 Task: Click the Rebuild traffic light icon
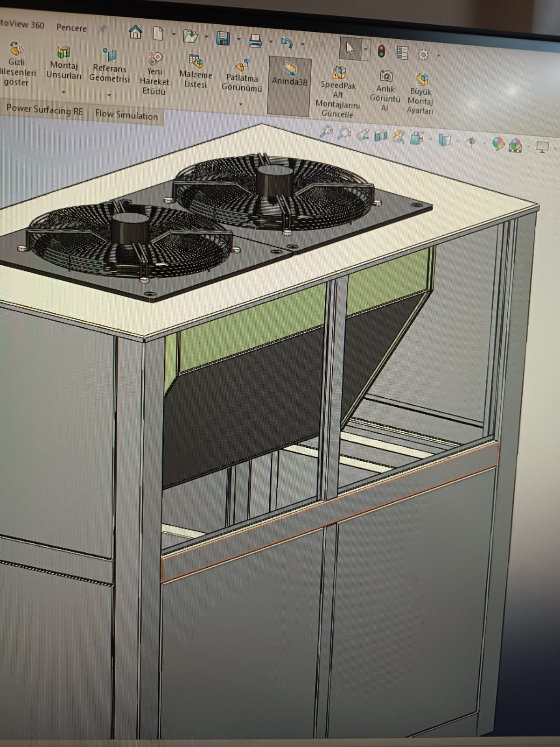(x=381, y=51)
